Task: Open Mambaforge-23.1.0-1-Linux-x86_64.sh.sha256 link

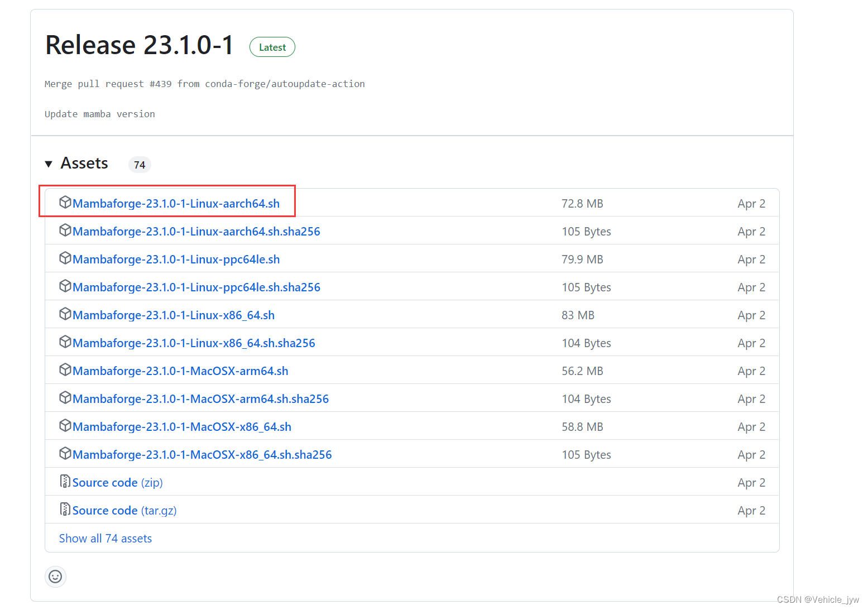Action: [194, 343]
